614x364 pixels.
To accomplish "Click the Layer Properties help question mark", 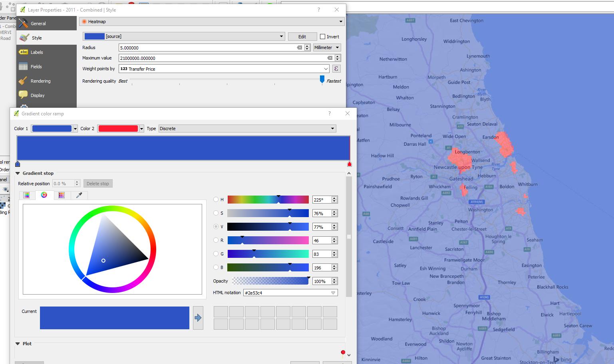I will [x=319, y=10].
